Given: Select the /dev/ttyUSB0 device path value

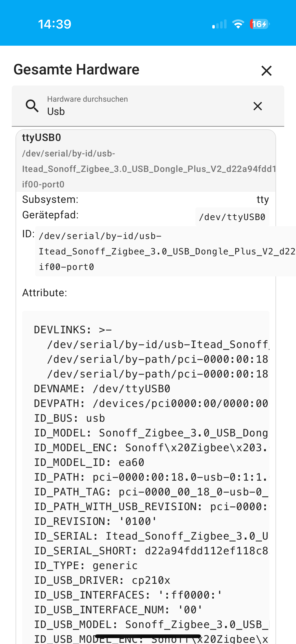Looking at the screenshot, I should coord(232,217).
